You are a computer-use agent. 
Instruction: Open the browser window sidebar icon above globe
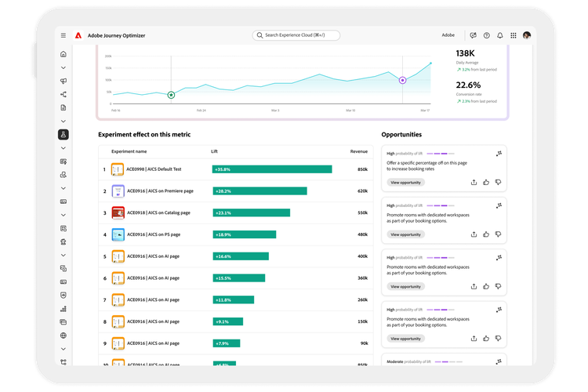coord(64,322)
